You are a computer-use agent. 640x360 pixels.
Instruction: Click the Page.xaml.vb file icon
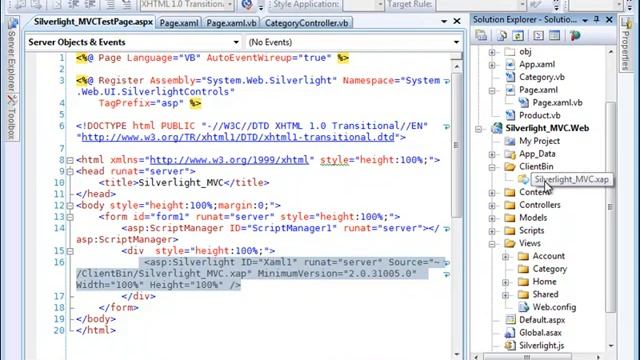click(523, 102)
